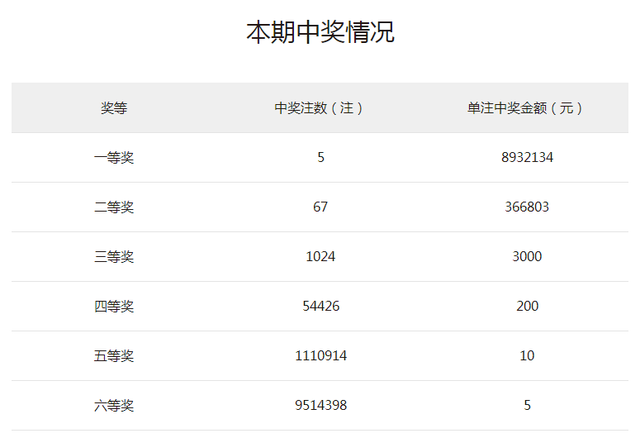Click the 中奖注数（注） column header
This screenshot has height=438, width=640.
(x=318, y=108)
